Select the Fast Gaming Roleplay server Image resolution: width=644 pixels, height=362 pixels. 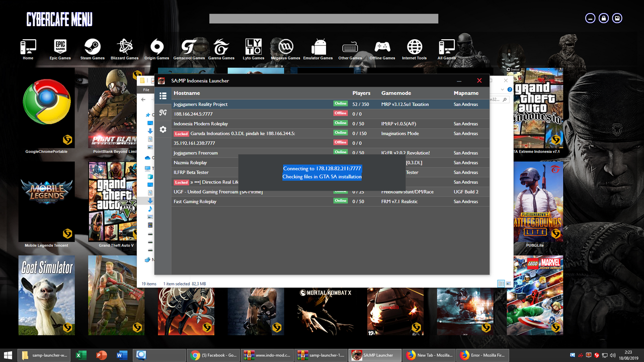331,202
